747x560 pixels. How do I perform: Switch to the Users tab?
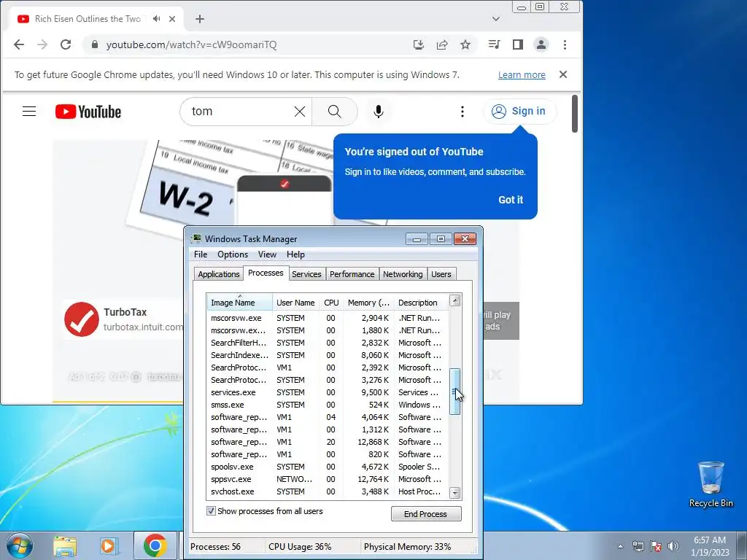[x=441, y=274]
